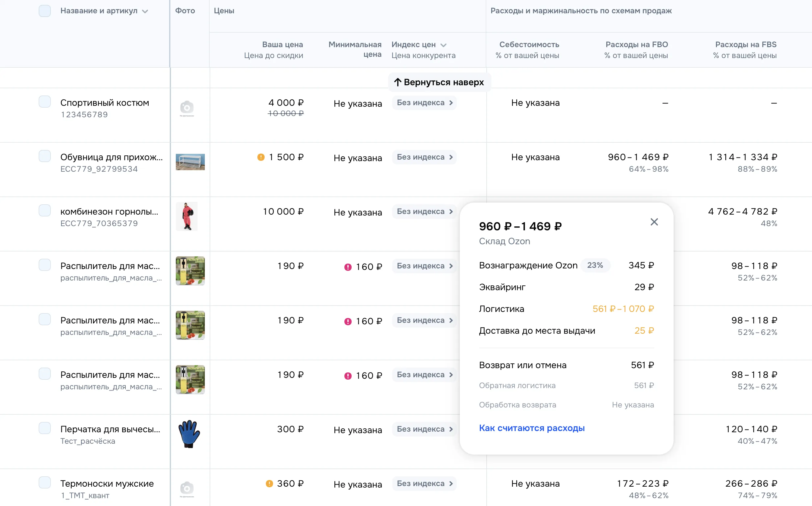The width and height of the screenshot is (812, 506).
Task: Open Без индекса chip for Термоноски row
Action: pos(424,484)
